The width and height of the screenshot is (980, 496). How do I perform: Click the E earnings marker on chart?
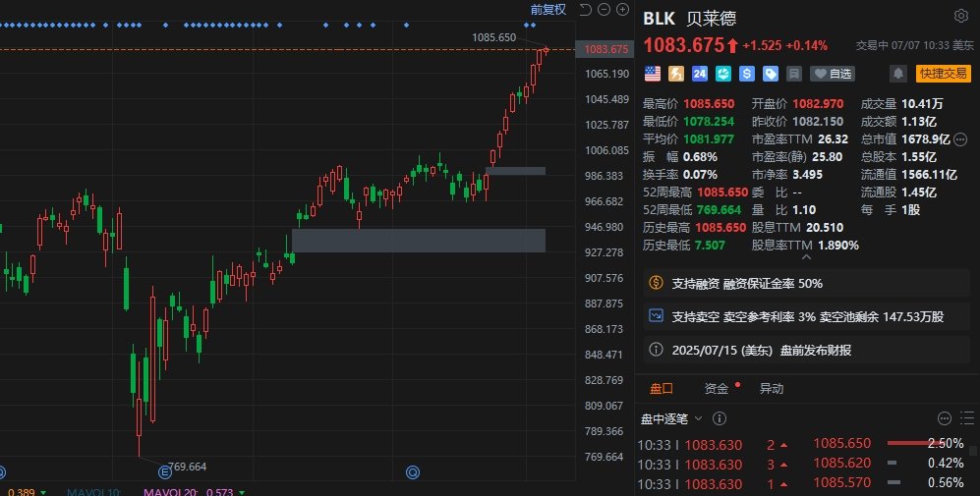pyautogui.click(x=165, y=472)
